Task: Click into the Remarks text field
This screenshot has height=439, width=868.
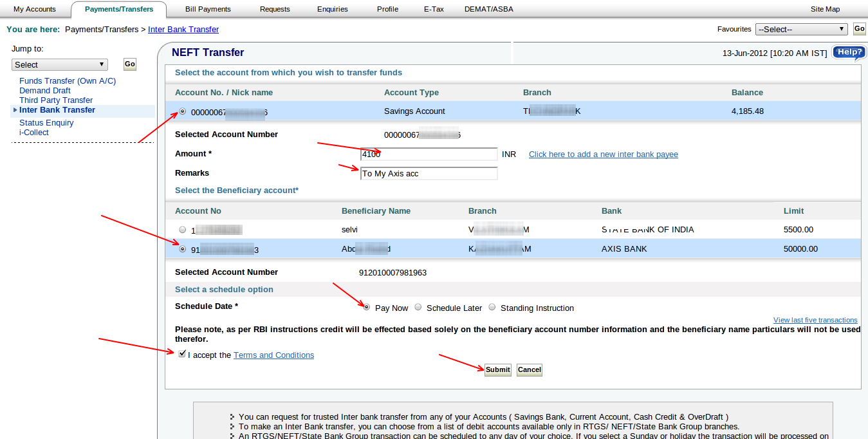Action: [429, 174]
